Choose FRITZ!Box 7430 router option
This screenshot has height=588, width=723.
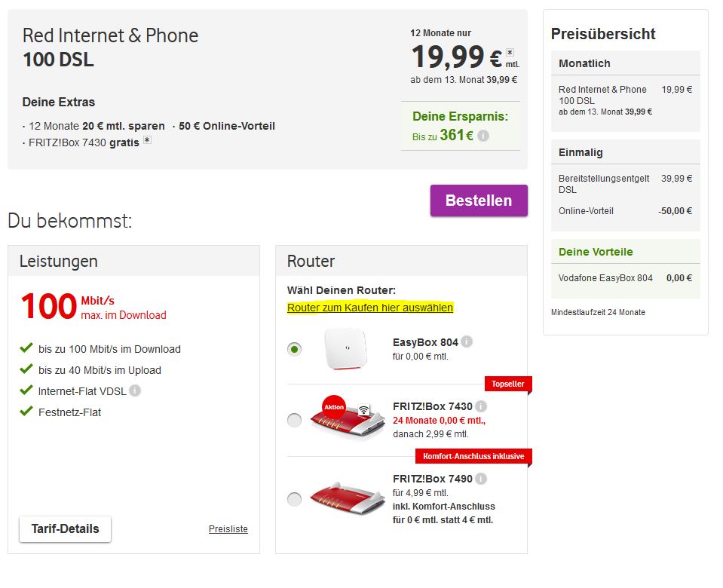(x=295, y=420)
